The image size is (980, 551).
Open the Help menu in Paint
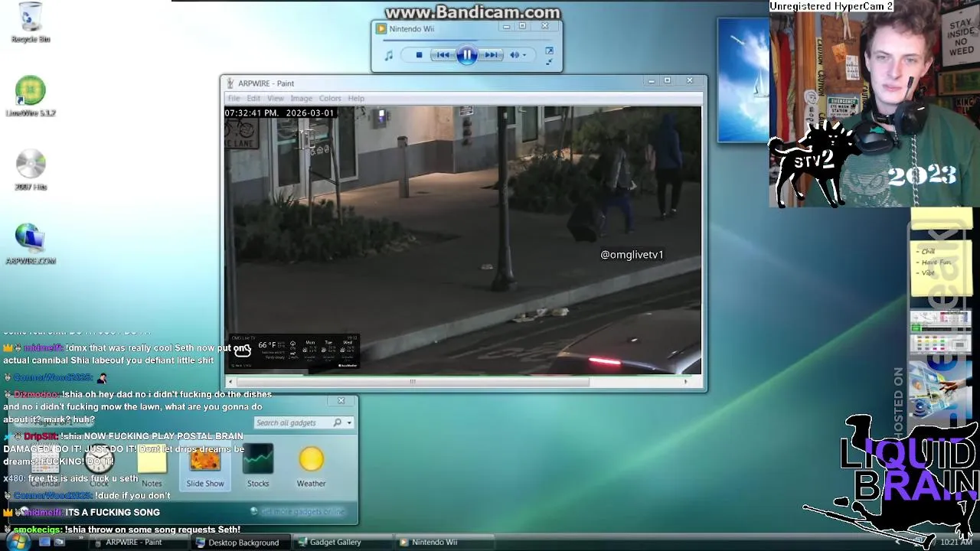coord(356,98)
